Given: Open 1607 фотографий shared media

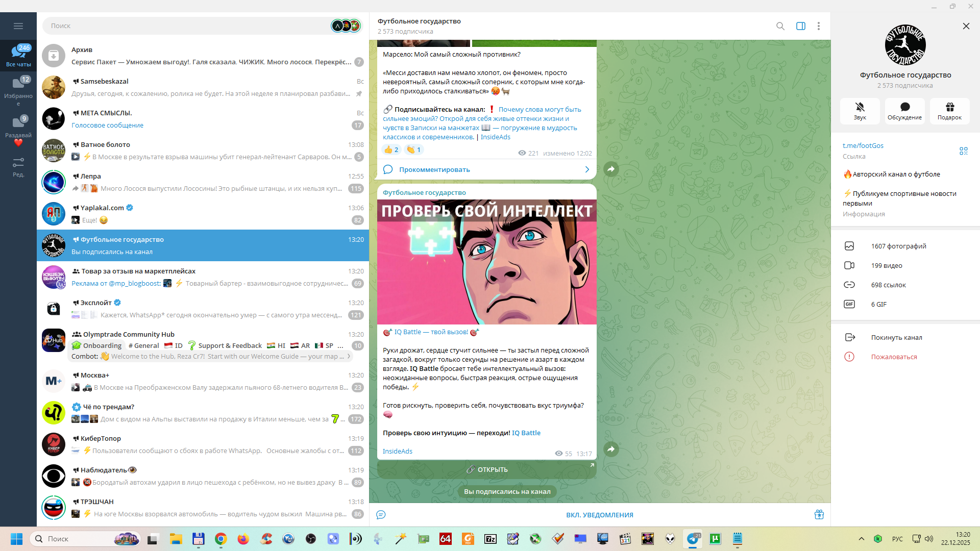Looking at the screenshot, I should (898, 246).
